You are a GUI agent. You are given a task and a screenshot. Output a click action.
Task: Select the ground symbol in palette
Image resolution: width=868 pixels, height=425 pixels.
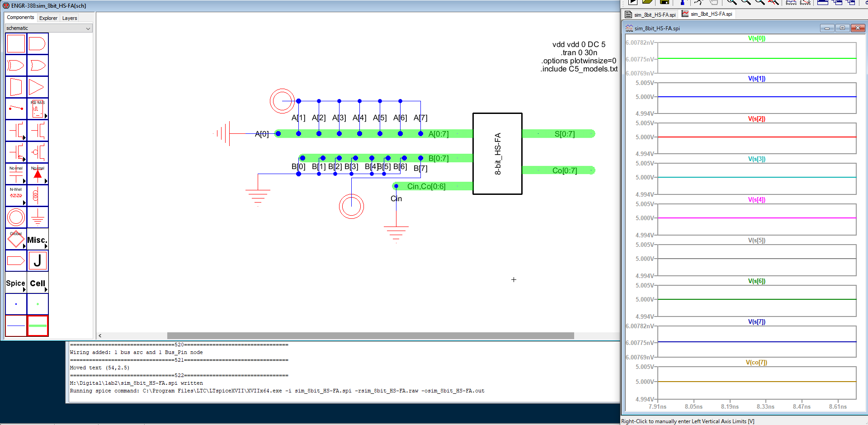38,217
